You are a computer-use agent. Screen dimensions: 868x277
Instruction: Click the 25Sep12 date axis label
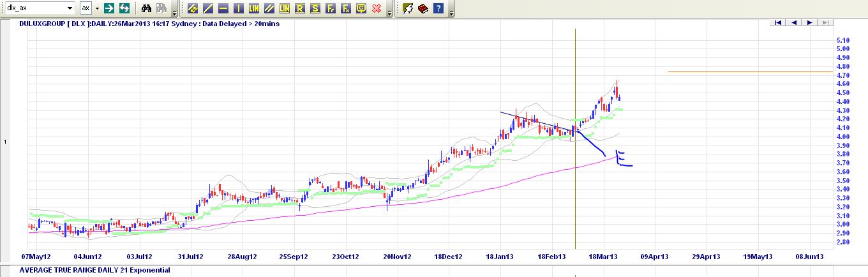(x=294, y=257)
